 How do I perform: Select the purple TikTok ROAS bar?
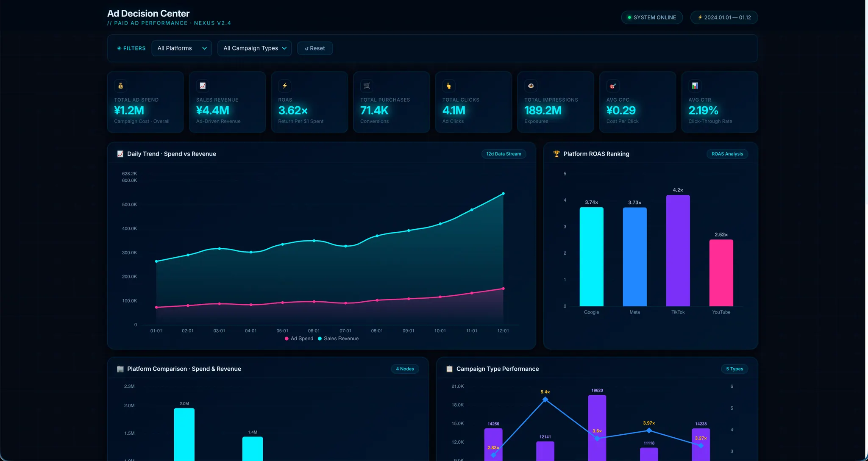coord(678,251)
